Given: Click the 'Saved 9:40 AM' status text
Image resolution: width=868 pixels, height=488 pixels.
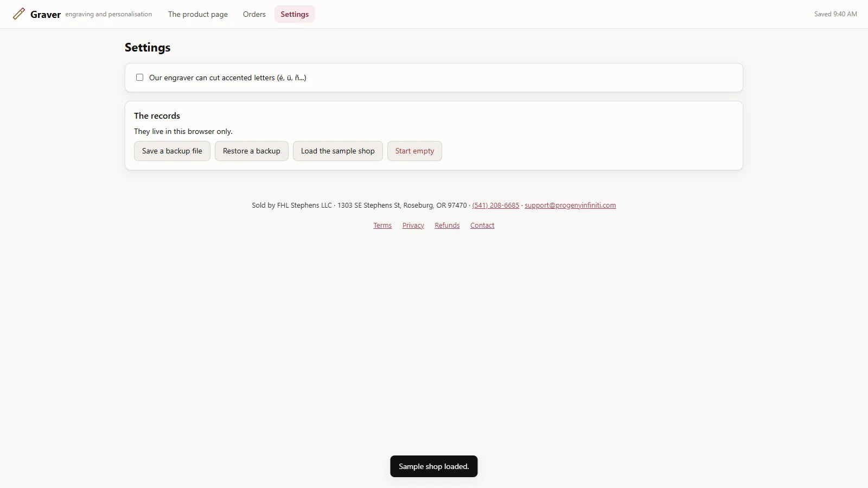Looking at the screenshot, I should (x=835, y=14).
